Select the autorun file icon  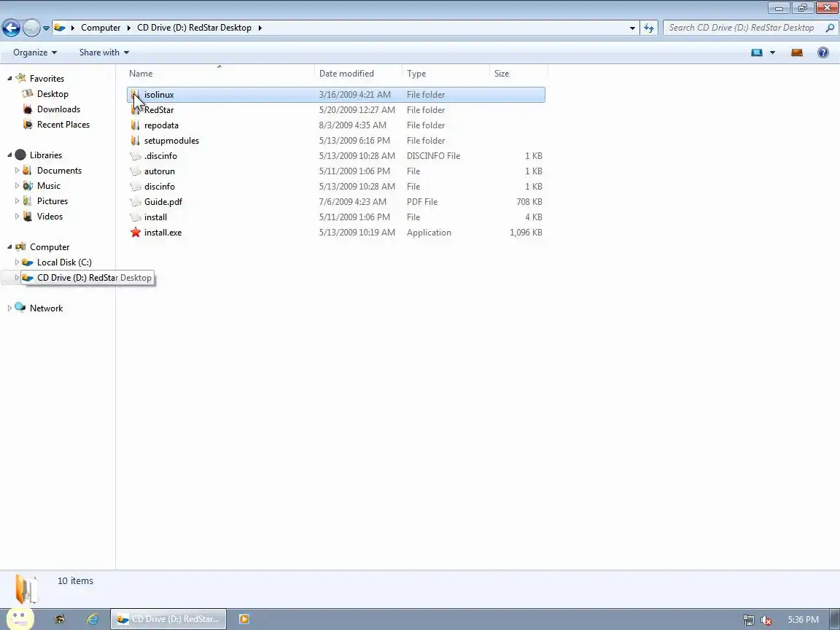pos(135,171)
